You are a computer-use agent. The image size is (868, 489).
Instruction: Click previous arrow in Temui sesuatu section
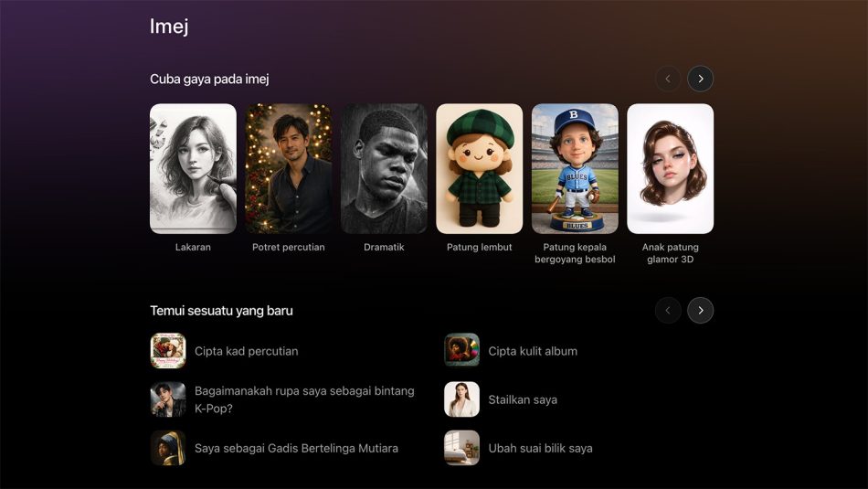(668, 311)
